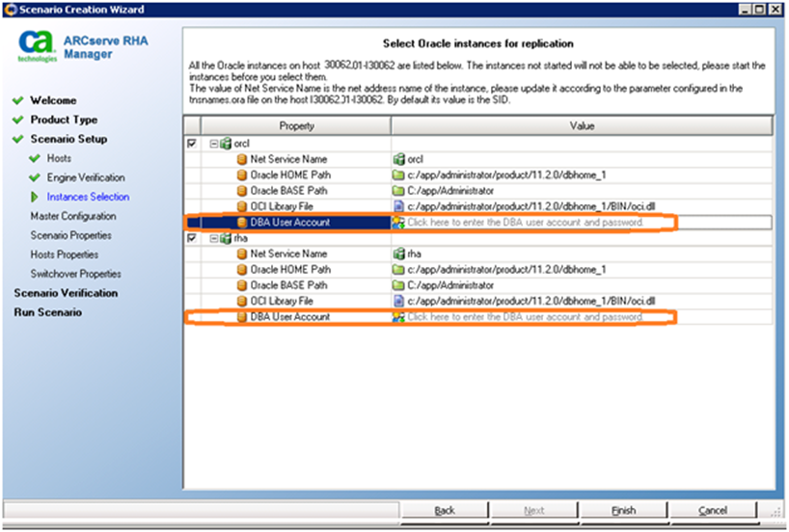Select the orcl Oracle BASE Path label
Image resolution: width=789 pixels, height=532 pixels.
pyautogui.click(x=288, y=191)
